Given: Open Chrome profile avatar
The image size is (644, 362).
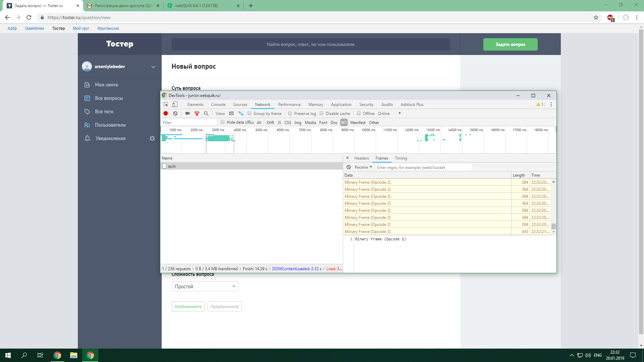Looking at the screenshot, I should tap(626, 17).
